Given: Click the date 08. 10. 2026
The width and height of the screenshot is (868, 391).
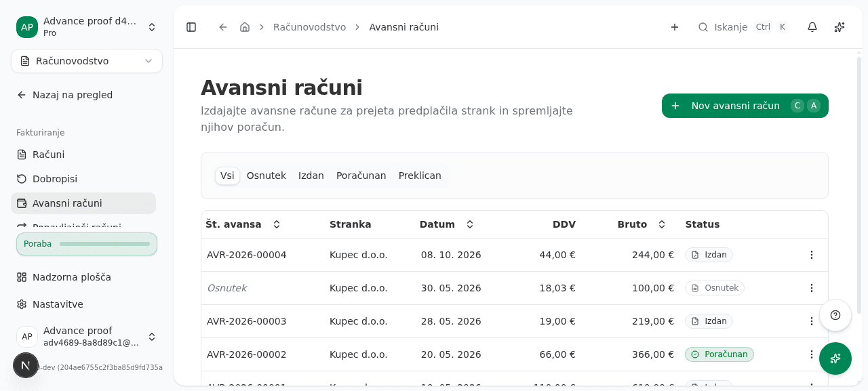Looking at the screenshot, I should [451, 255].
